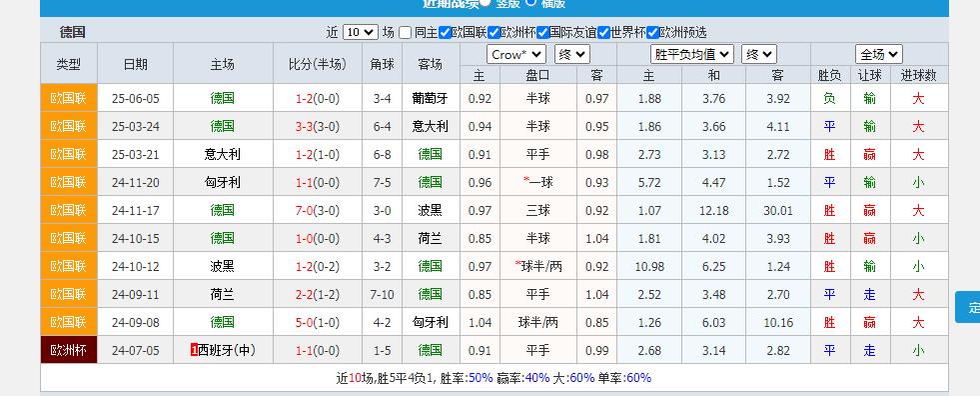Click 波黑 away team in 24-11-17 row
The height and width of the screenshot is (396, 980).
pyautogui.click(x=430, y=211)
